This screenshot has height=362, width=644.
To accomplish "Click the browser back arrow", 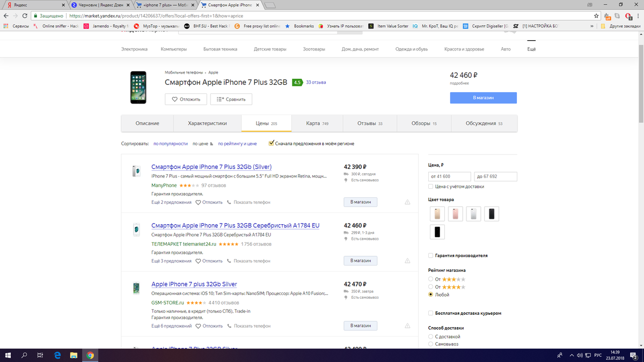I will pyautogui.click(x=6, y=16).
